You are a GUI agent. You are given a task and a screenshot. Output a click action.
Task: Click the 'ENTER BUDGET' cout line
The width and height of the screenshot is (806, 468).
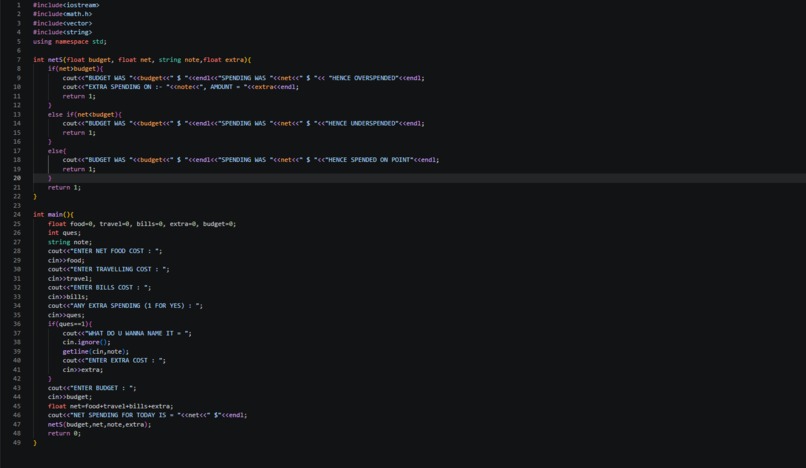pyautogui.click(x=92, y=388)
